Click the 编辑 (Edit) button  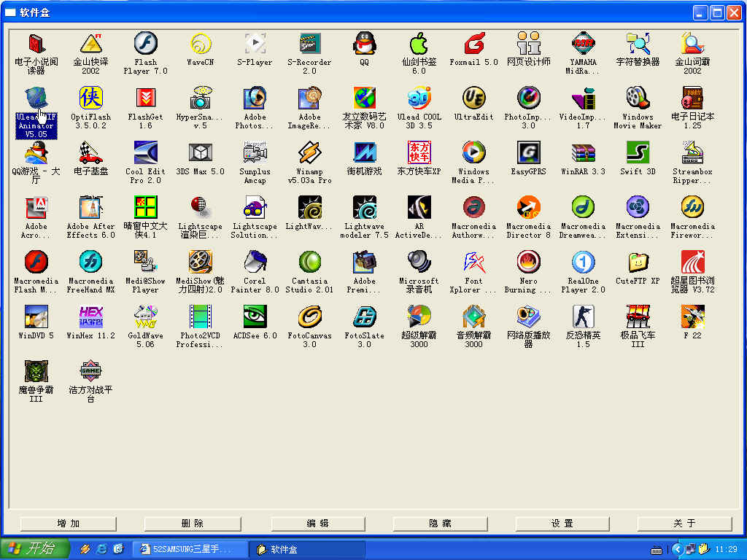[318, 524]
